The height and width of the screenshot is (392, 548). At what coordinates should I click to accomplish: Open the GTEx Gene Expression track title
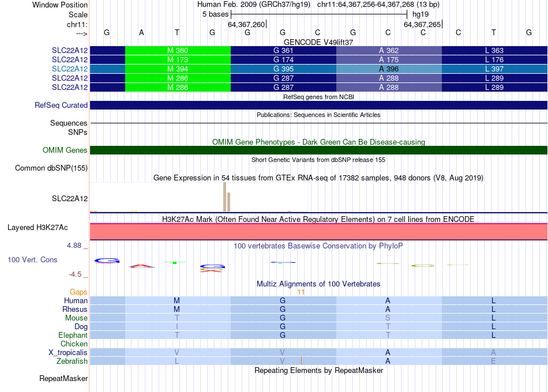tap(318, 178)
